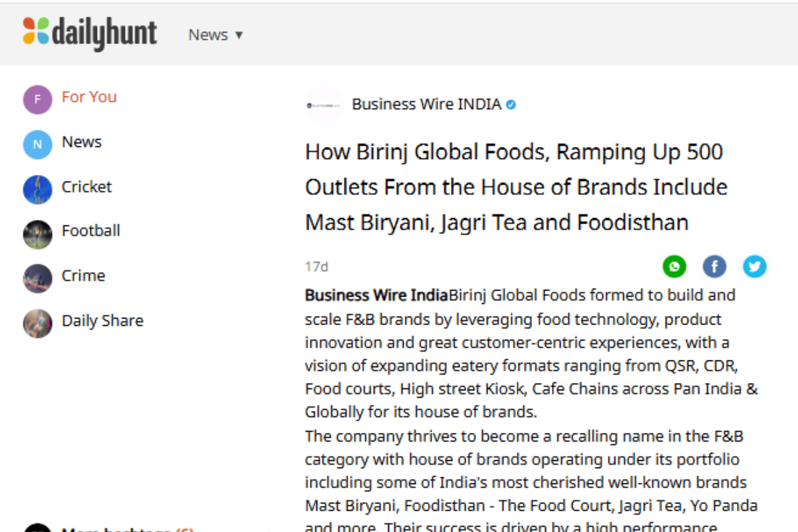Image resolution: width=798 pixels, height=532 pixels.
Task: Share article on Facebook icon
Action: [714, 267]
